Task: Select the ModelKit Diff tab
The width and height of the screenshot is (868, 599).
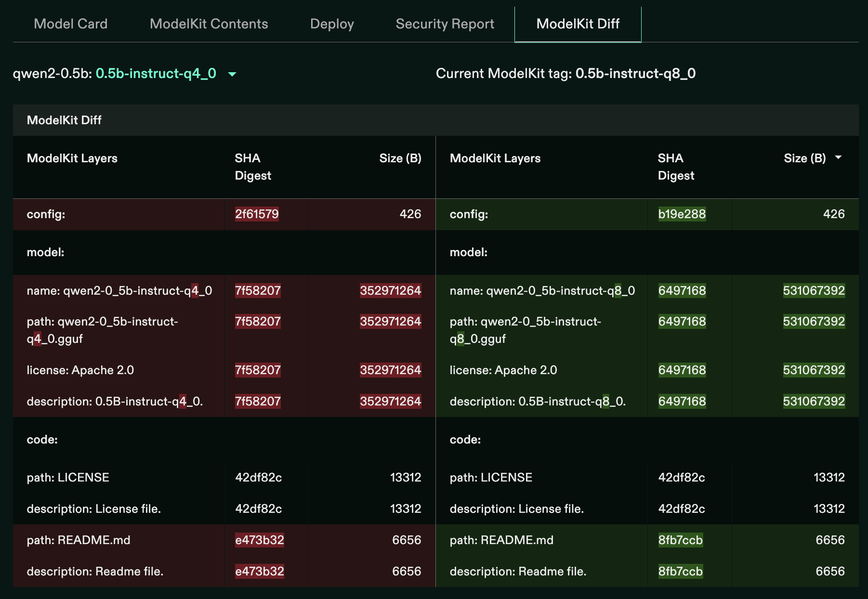Action: 578,24
